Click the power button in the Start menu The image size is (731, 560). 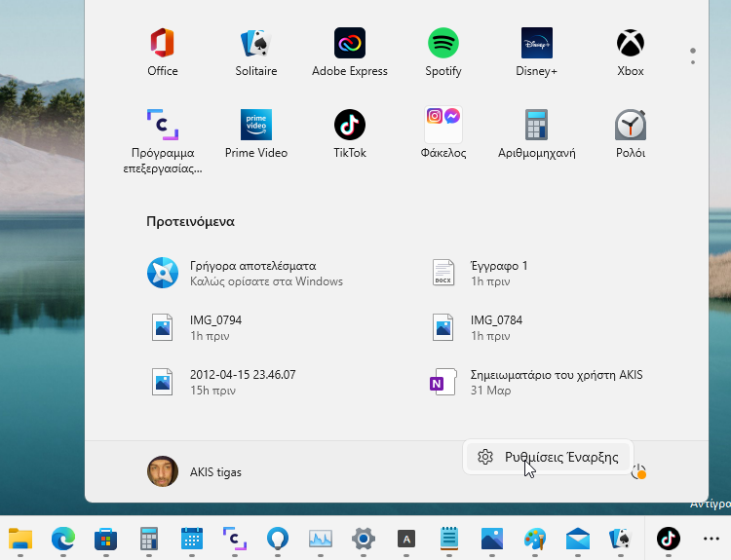pos(638,471)
